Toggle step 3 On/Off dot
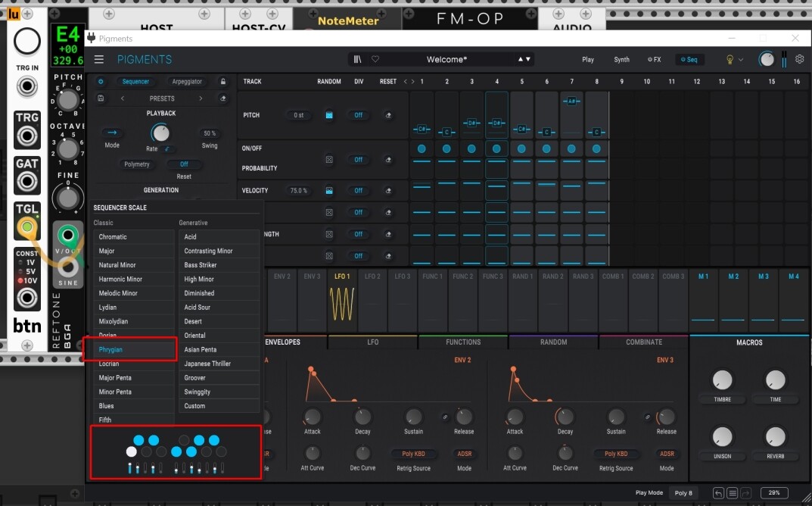The height and width of the screenshot is (506, 812). coord(471,148)
